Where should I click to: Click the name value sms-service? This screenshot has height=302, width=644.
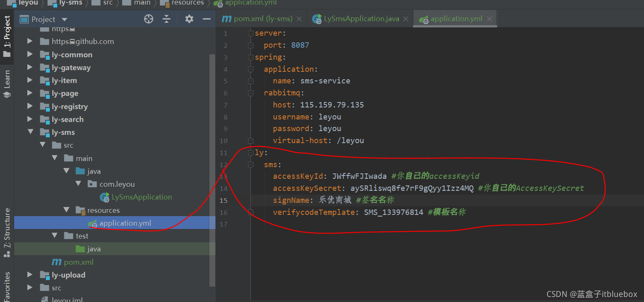point(325,81)
